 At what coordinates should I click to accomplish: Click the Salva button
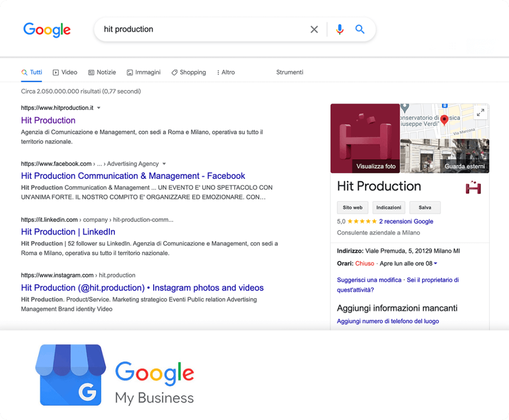425,207
